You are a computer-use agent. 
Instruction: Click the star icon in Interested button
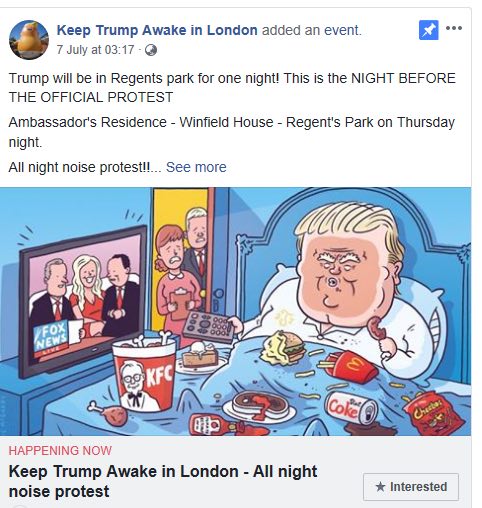[380, 486]
